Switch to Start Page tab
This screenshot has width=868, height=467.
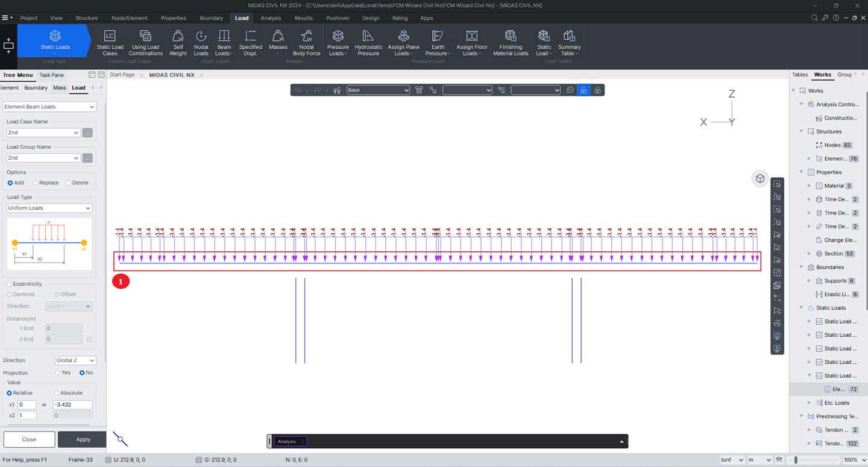click(122, 75)
